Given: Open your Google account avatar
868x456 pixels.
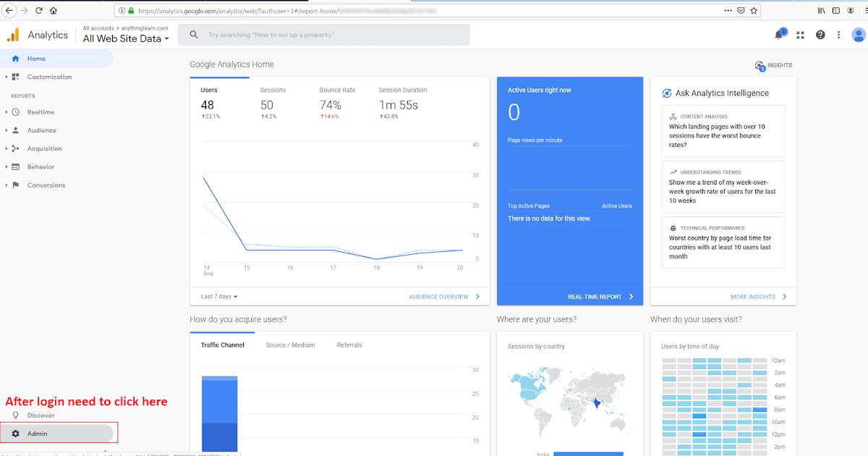Looking at the screenshot, I should [858, 34].
